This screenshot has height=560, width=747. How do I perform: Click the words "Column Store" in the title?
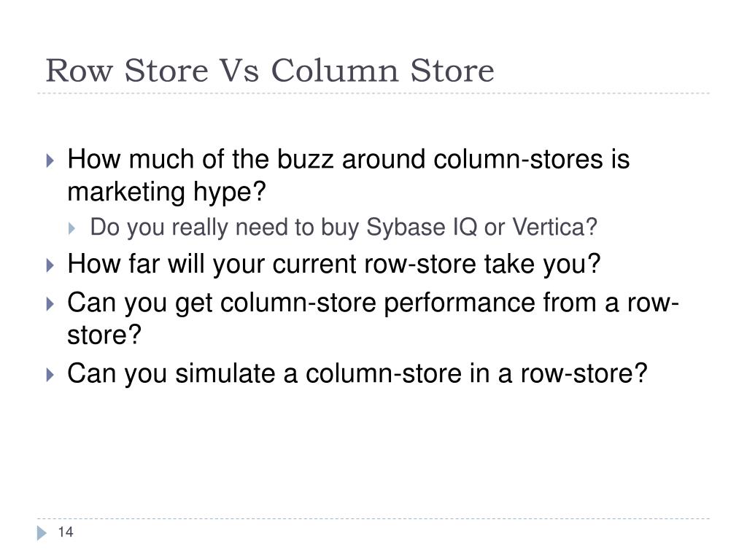click(x=382, y=71)
